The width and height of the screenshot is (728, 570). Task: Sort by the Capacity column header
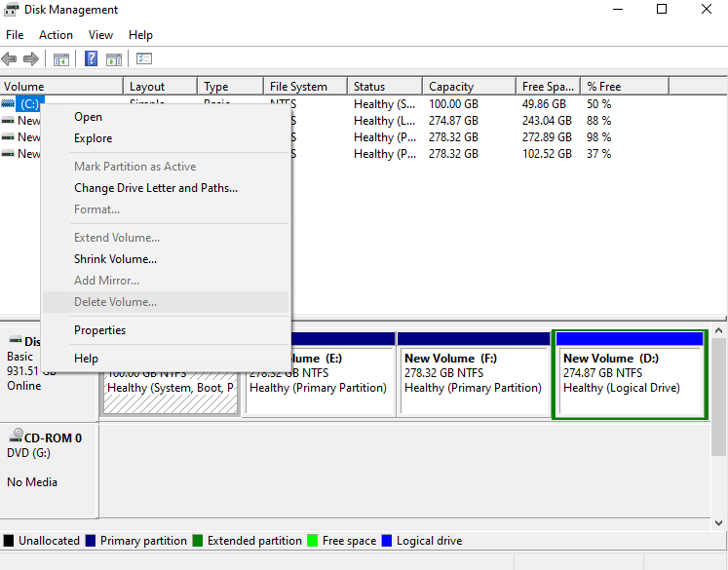pyautogui.click(x=470, y=87)
